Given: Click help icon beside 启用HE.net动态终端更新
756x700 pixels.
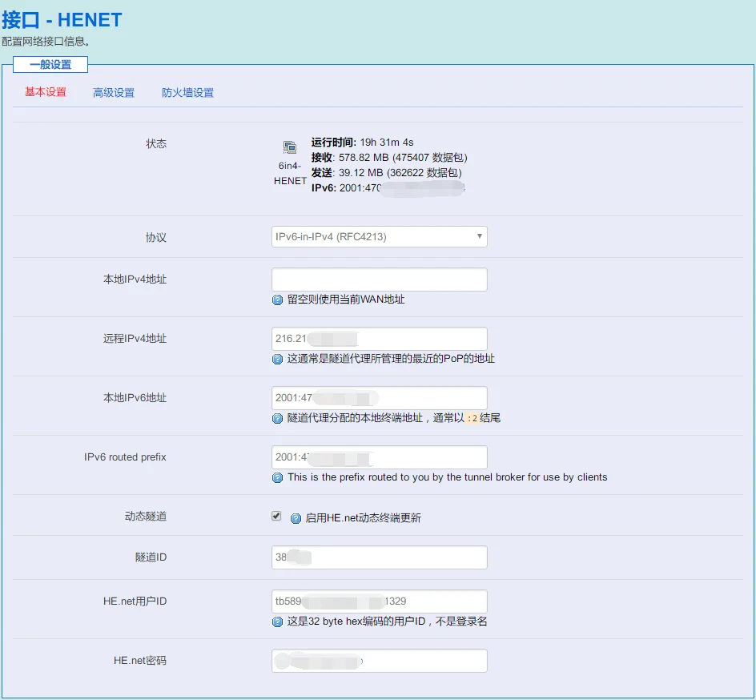Looking at the screenshot, I should (296, 518).
